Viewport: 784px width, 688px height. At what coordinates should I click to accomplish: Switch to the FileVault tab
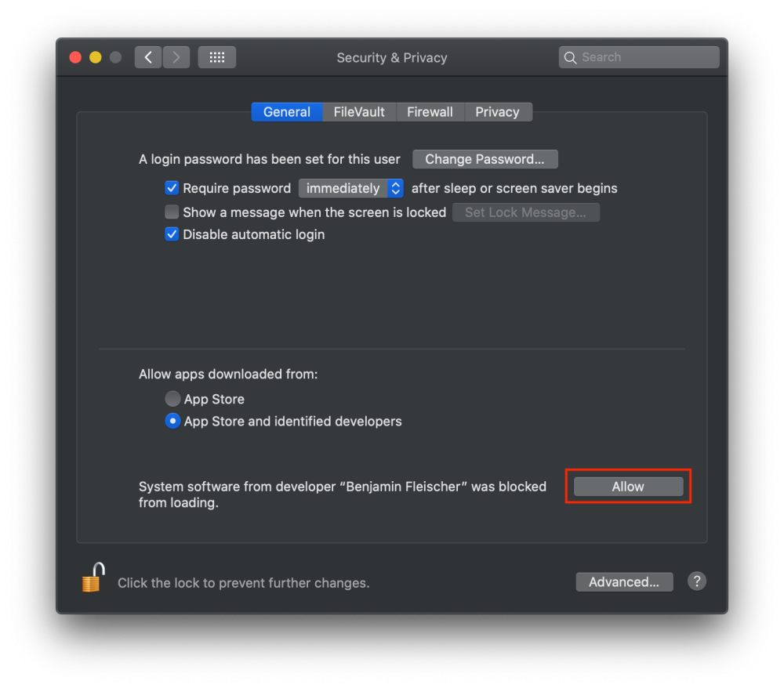pyautogui.click(x=359, y=112)
